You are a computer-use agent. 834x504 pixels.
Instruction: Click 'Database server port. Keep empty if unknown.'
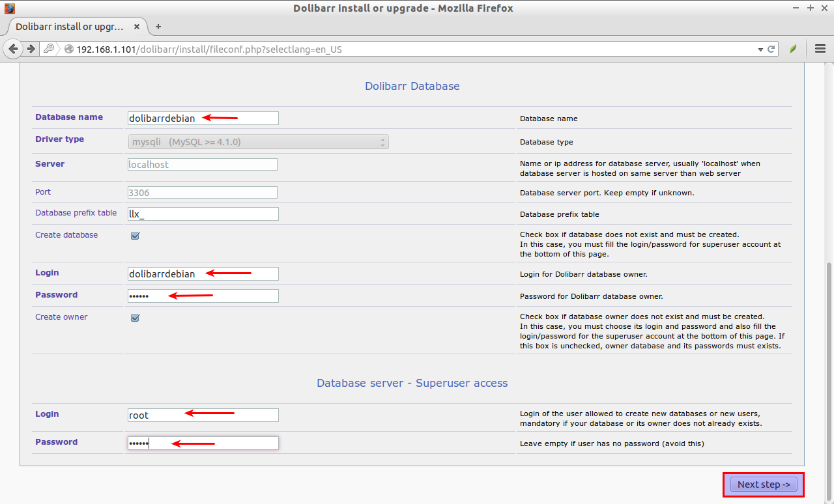click(607, 193)
